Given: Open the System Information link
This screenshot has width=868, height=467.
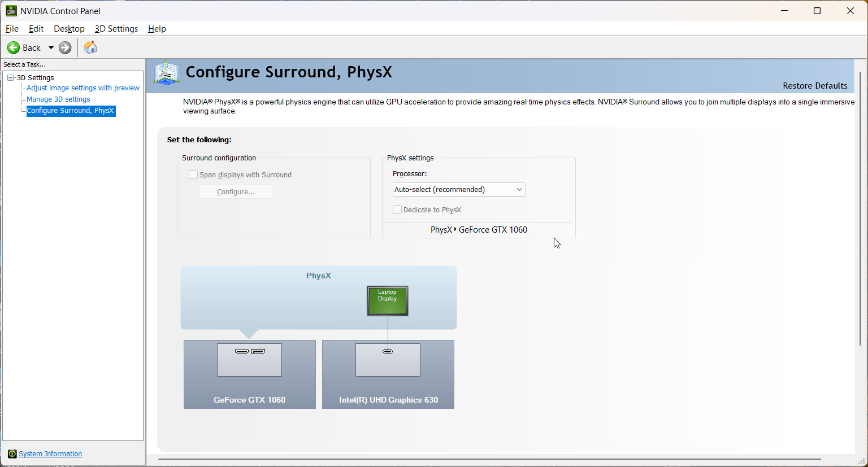Looking at the screenshot, I should tap(50, 454).
